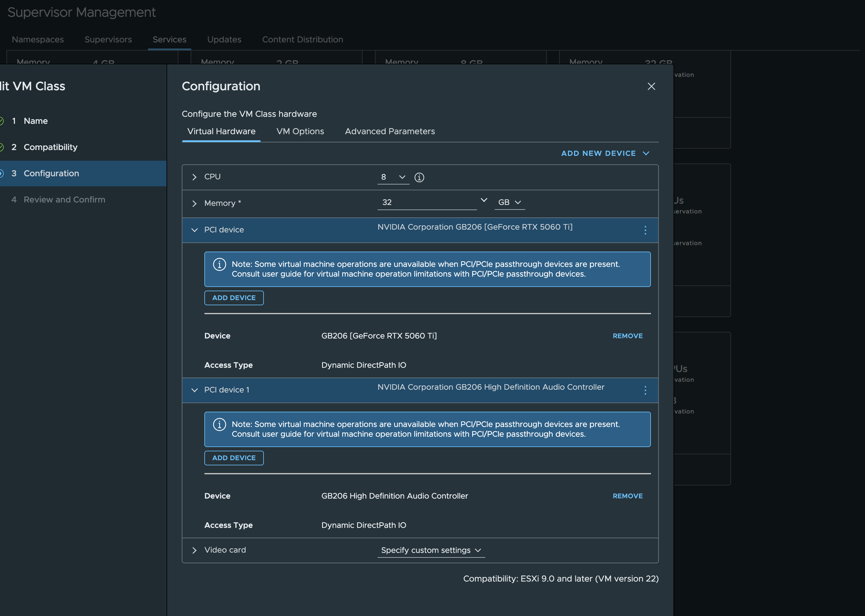Open the ADD NEW DEVICE menu

605,153
